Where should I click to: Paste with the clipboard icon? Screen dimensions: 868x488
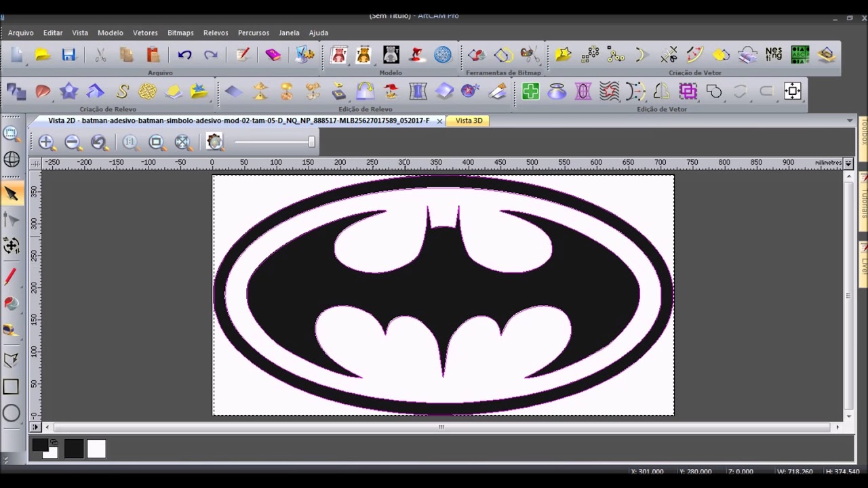pyautogui.click(x=153, y=55)
